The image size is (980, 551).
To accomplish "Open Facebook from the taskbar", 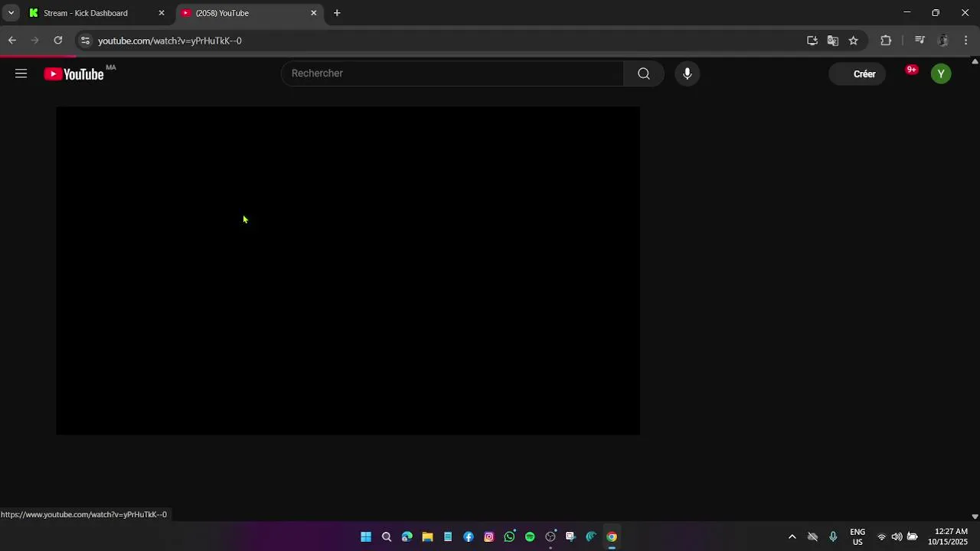I will 469,536.
